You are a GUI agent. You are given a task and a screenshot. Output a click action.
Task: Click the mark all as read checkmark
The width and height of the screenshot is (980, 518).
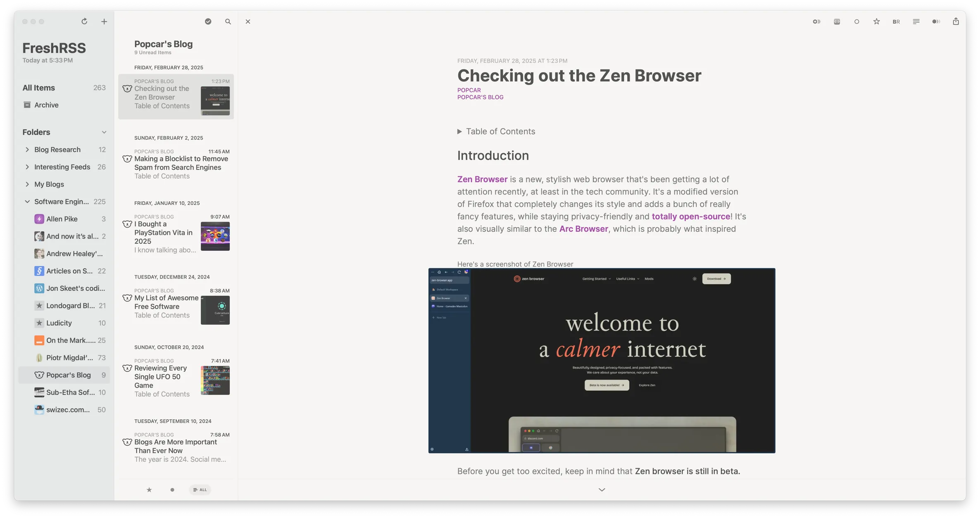pos(208,21)
